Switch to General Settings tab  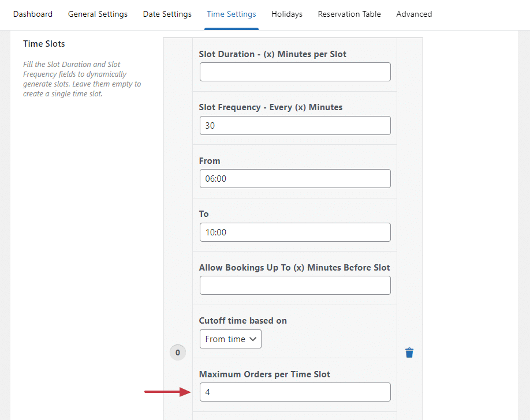tap(98, 14)
